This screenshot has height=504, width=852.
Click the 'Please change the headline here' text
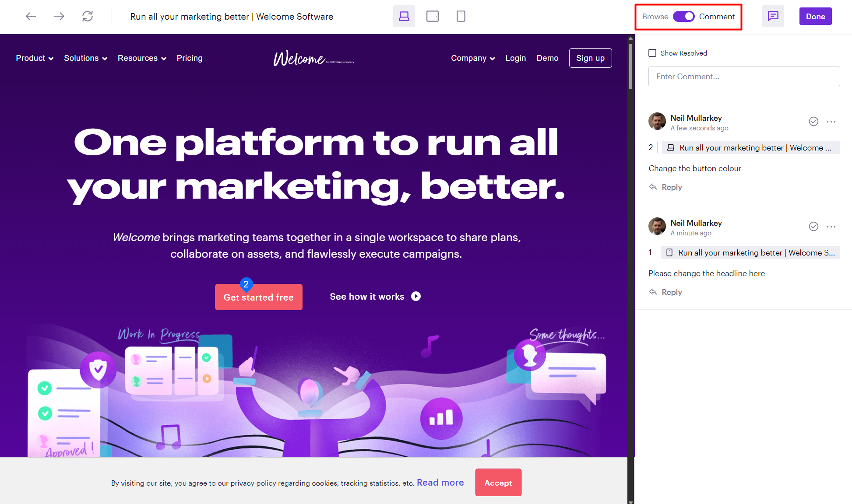[707, 273]
